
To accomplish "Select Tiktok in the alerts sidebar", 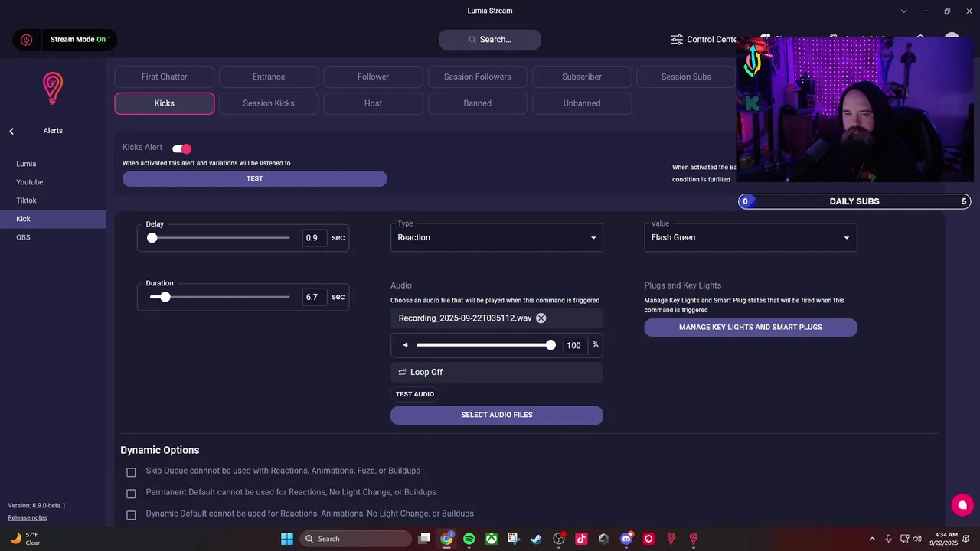I will [53, 201].
